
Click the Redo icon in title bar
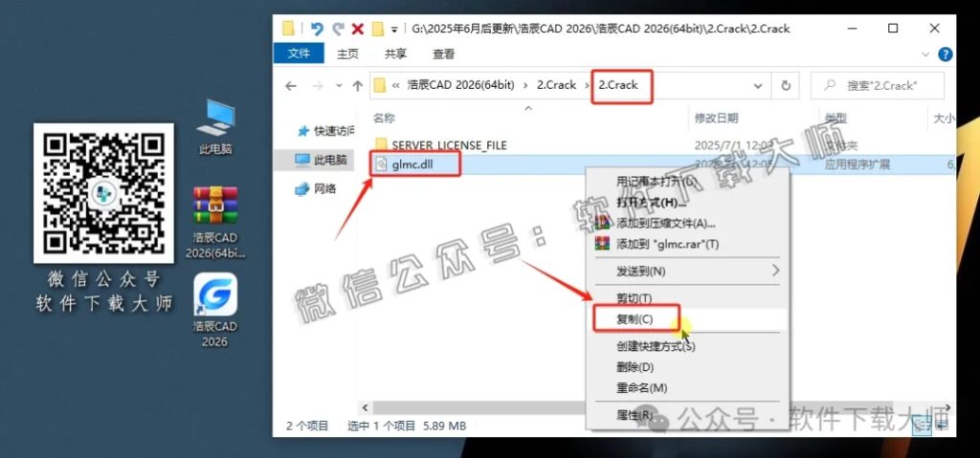[x=338, y=29]
